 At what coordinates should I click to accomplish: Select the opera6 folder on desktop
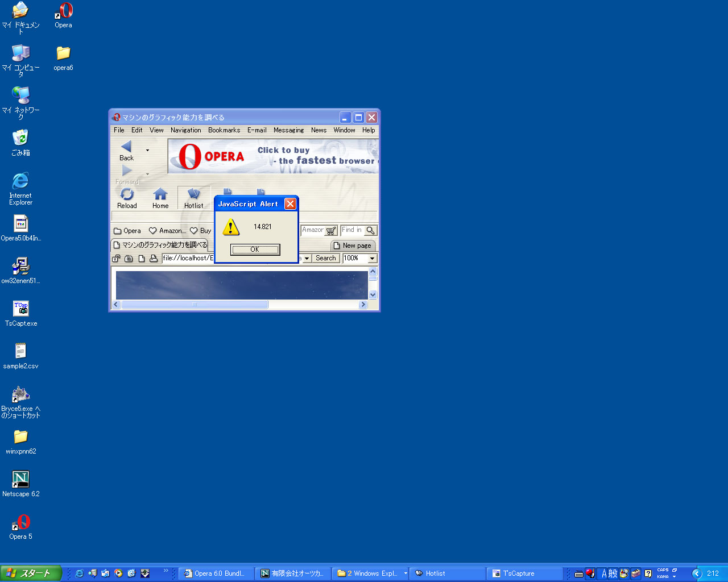(63, 59)
